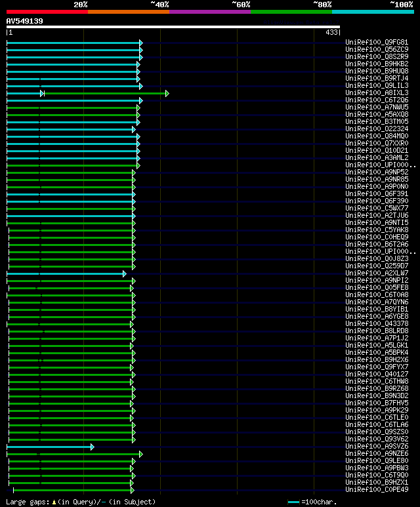420x507 pixels.
Task: Click the end arrowhead of the C0PE49 alignment
Action: pos(132,490)
